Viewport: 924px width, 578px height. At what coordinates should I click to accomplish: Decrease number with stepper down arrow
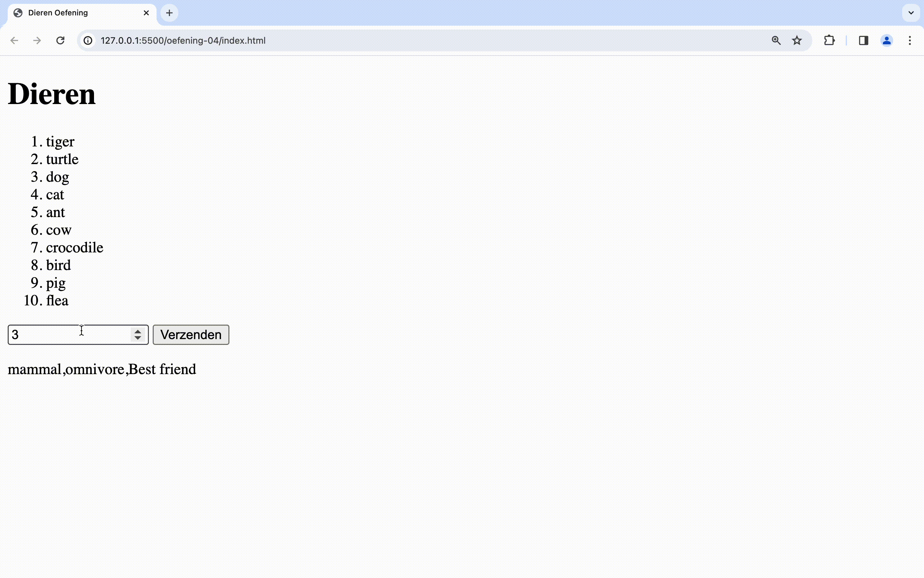pos(137,338)
